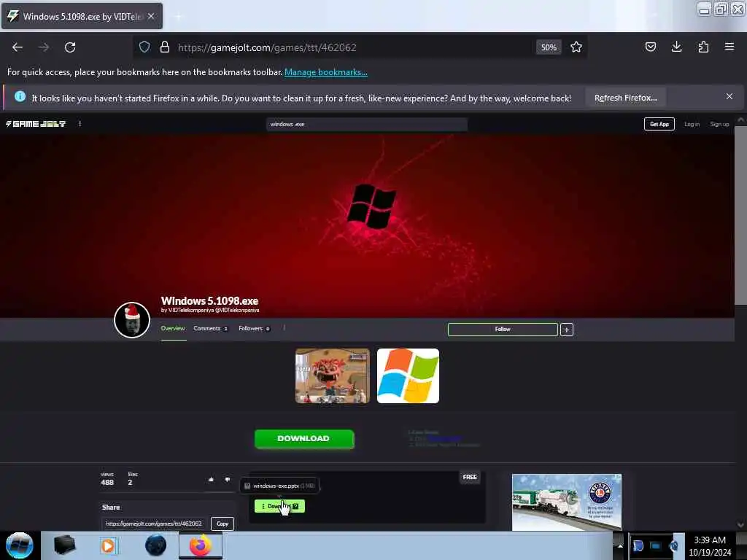Open the menu dots beside Game Jolt logo
The width and height of the screenshot is (747, 560).
(80, 124)
